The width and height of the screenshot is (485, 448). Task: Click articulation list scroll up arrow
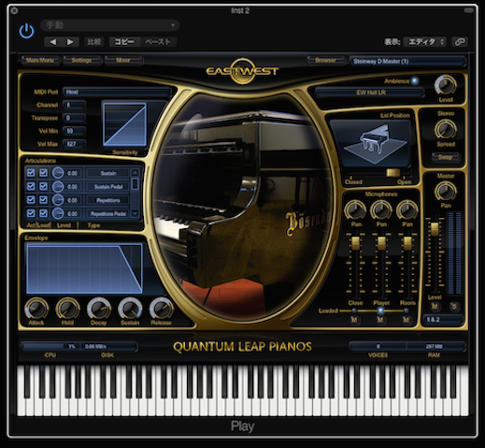[135, 172]
